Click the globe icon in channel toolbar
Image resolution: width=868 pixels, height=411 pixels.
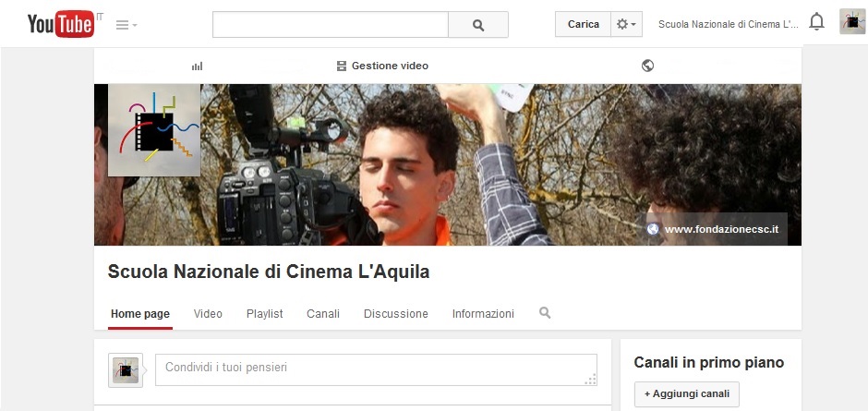click(647, 66)
